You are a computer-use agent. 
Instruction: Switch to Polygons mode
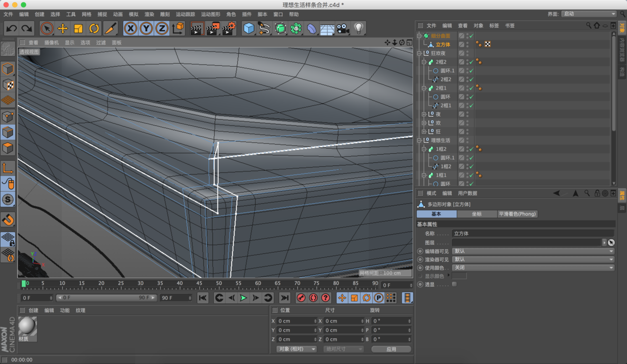click(8, 148)
